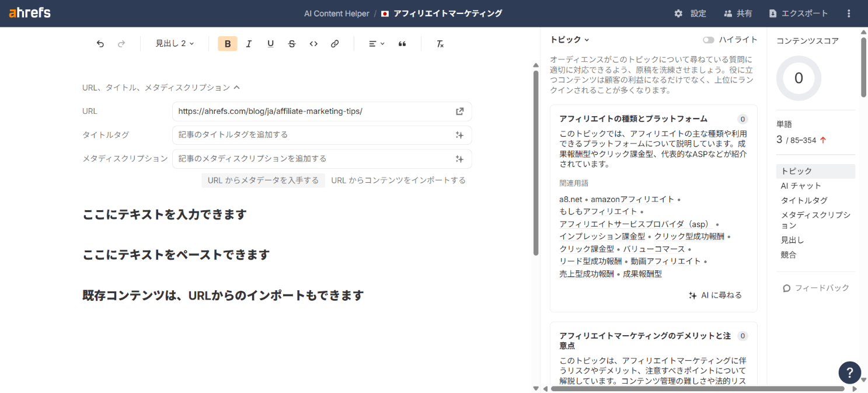This screenshot has width=868, height=393.
Task: Generate title tag with AI sparkle icon
Action: click(x=459, y=135)
